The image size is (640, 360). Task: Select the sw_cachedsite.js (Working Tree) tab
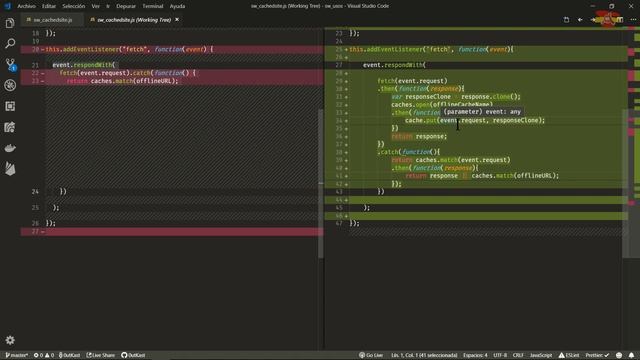click(x=133, y=20)
